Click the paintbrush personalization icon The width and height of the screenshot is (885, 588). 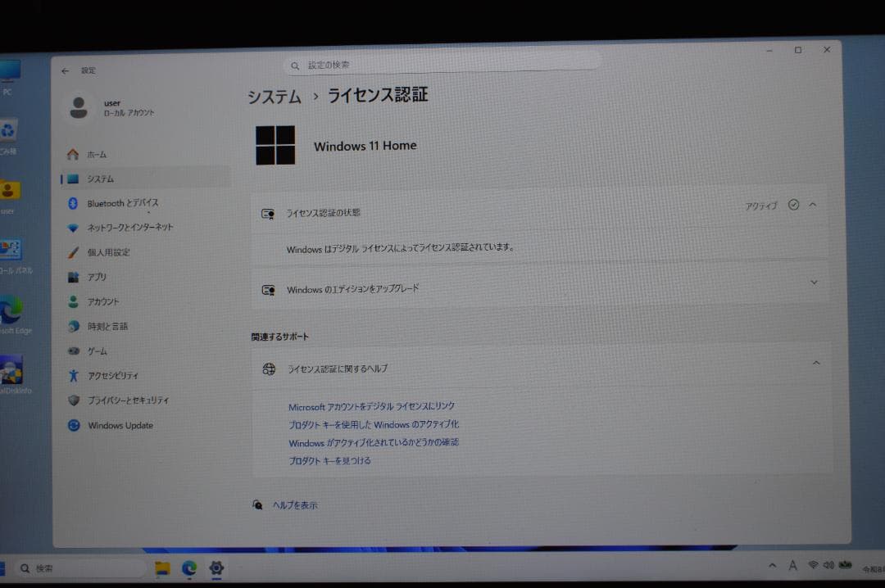73,252
